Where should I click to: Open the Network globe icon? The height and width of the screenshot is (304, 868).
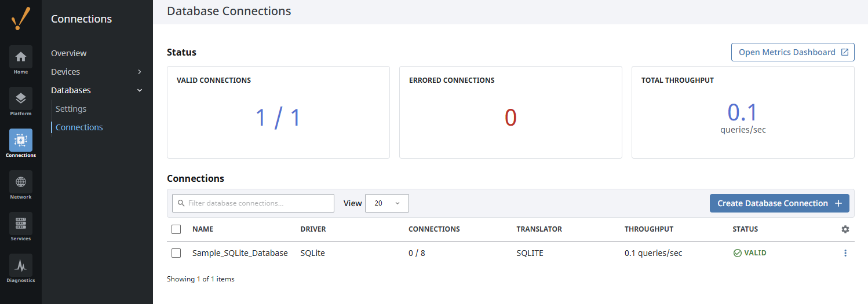click(x=21, y=182)
